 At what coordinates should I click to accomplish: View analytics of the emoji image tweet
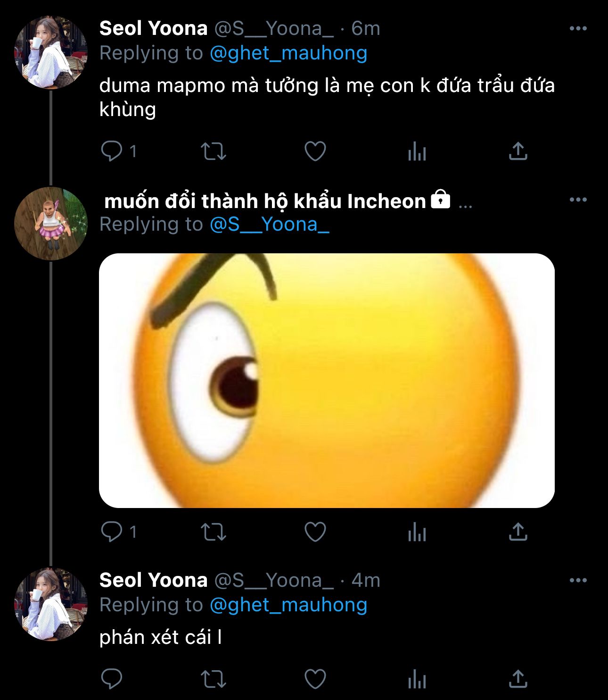coord(417,532)
